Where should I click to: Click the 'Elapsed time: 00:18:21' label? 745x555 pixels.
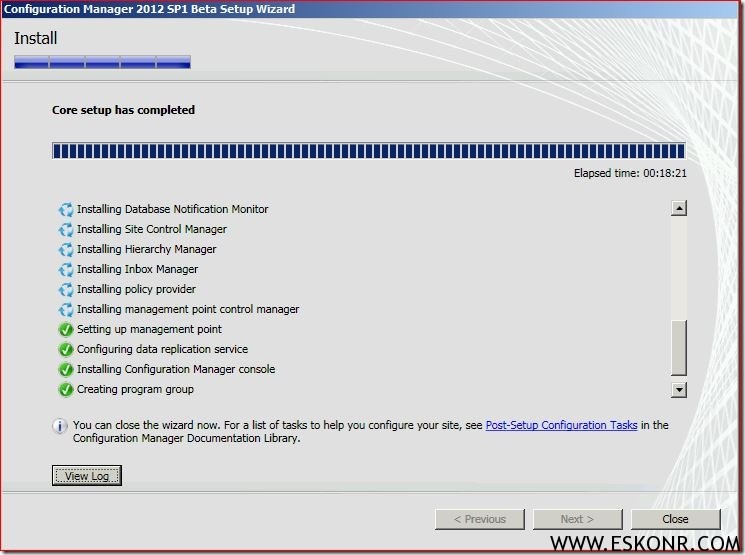click(630, 173)
